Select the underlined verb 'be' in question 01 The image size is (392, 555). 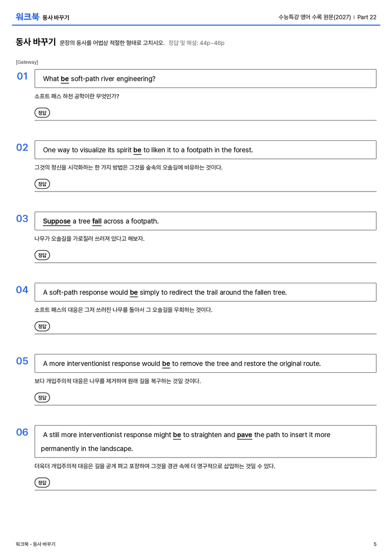(65, 79)
